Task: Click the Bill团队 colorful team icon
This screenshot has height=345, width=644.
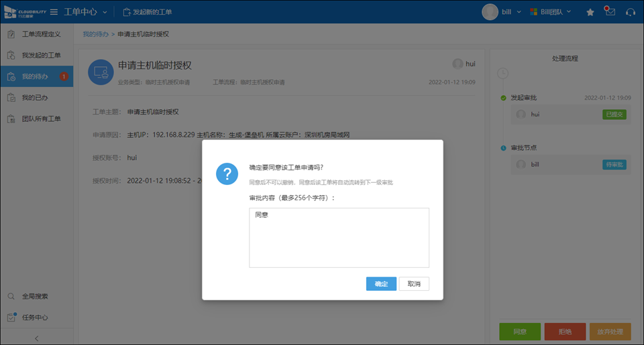Action: 533,12
